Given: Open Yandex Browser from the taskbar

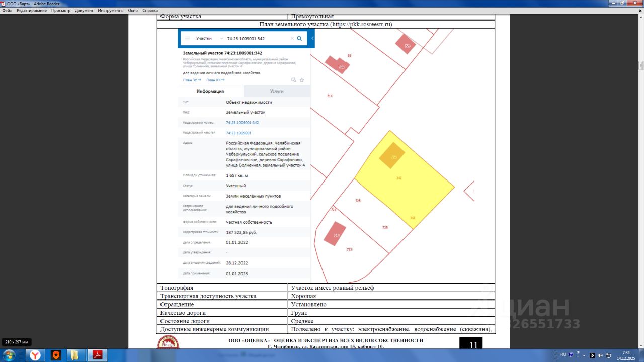Looking at the screenshot, I should [x=35, y=355].
